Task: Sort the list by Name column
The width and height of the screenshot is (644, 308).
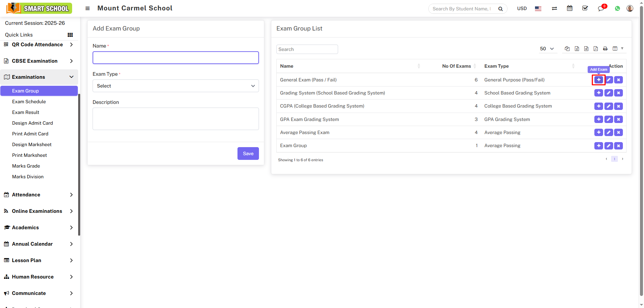Action: click(x=287, y=66)
